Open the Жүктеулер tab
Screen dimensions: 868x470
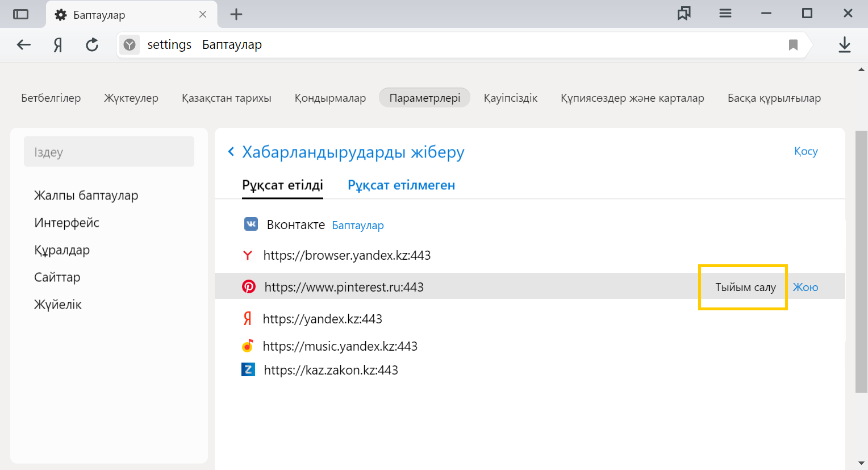(x=131, y=98)
